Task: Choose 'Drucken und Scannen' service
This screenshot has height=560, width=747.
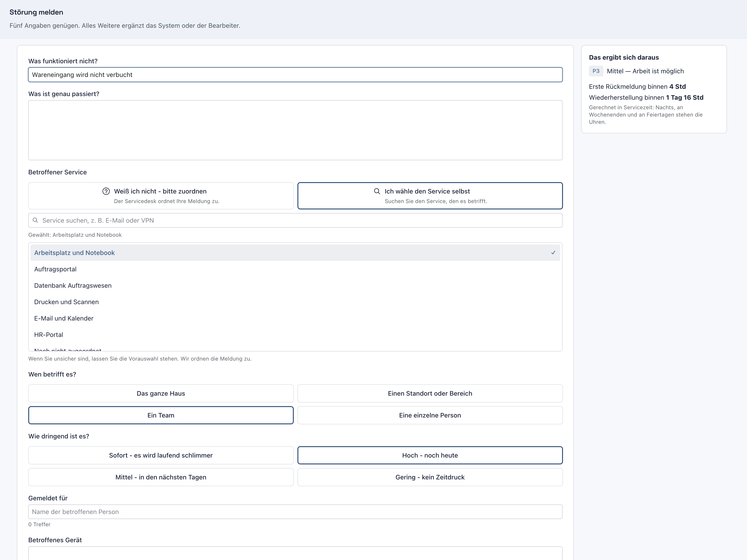Action: click(x=295, y=302)
